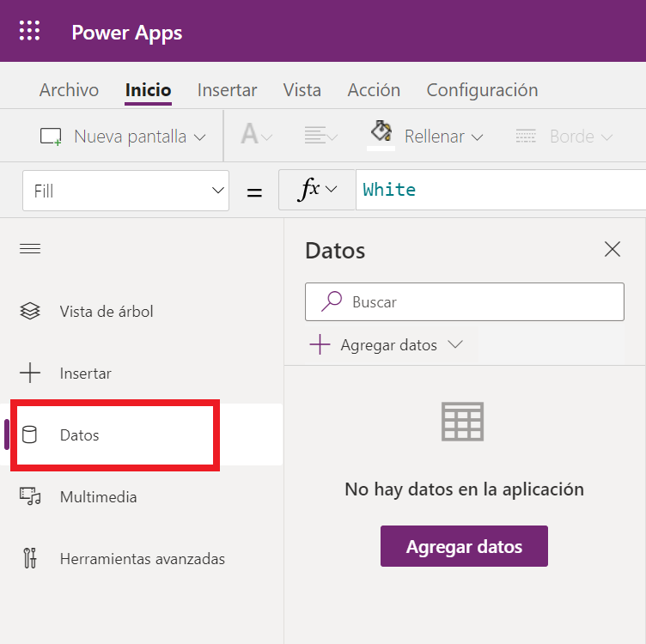
Task: Expand the Borde dropdown
Action: click(x=606, y=137)
